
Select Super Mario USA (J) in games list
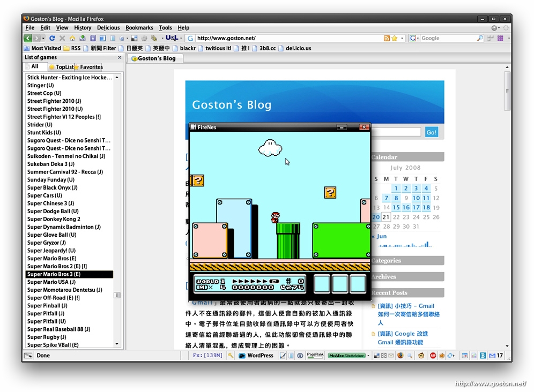pos(51,282)
